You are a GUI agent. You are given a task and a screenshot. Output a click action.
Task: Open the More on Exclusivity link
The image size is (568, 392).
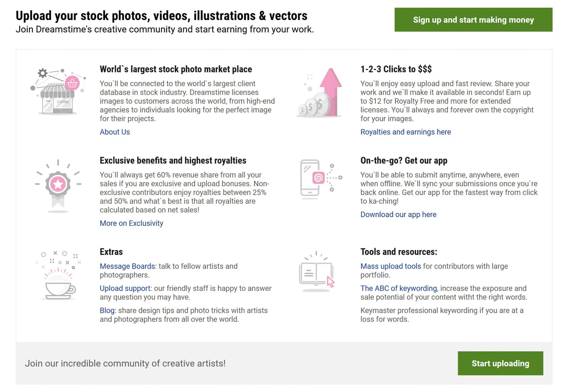tap(131, 224)
